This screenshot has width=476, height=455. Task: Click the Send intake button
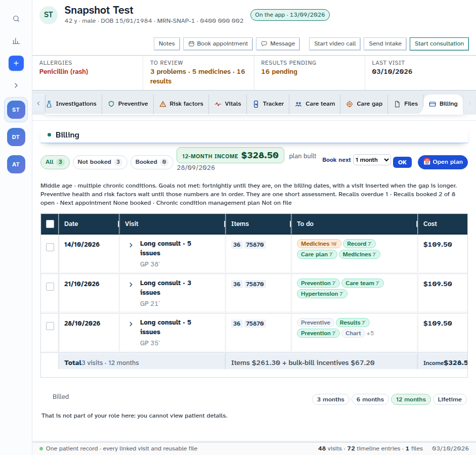pos(385,43)
